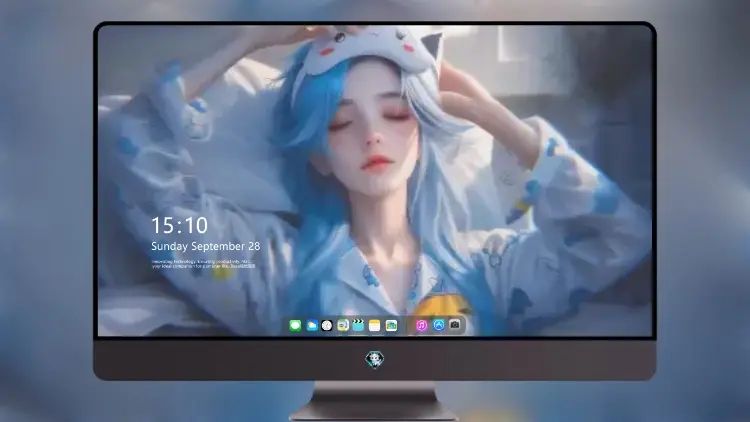
Task: Open the Weather app in dock
Action: [312, 326]
